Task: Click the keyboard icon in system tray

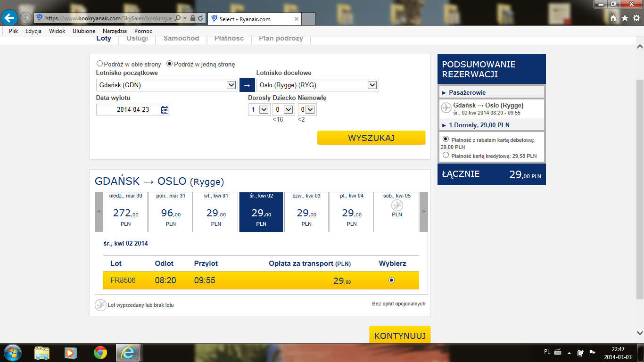Action: coord(558,352)
